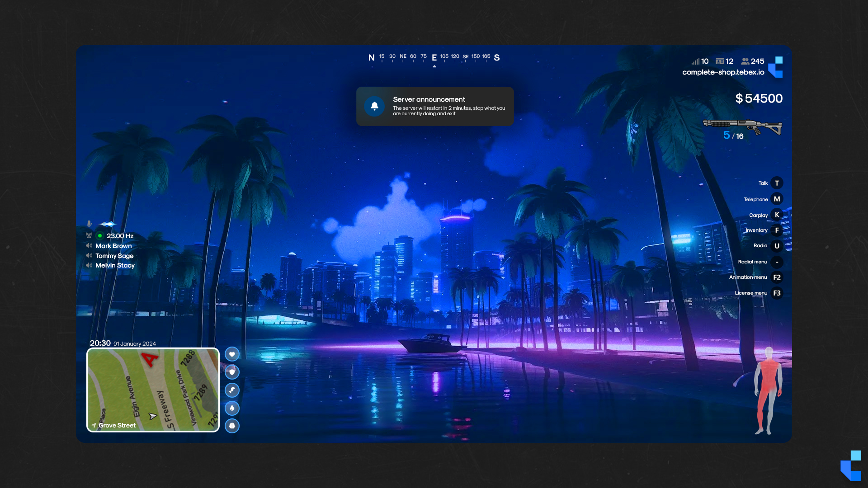Click the hunger status icon below armor
The width and height of the screenshot is (868, 488).
point(232,390)
